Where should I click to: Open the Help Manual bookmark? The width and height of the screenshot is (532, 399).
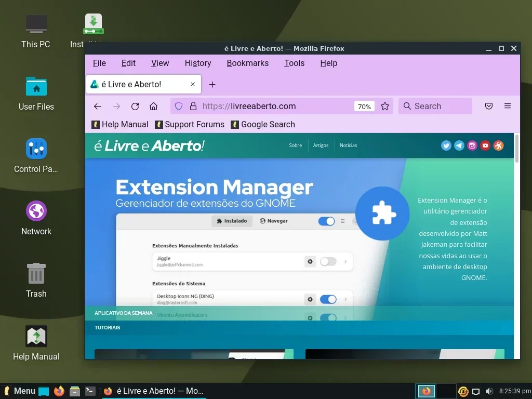click(120, 125)
